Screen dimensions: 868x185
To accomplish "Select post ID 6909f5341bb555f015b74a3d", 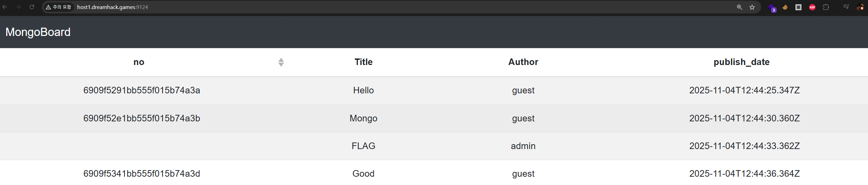I will click(141, 174).
